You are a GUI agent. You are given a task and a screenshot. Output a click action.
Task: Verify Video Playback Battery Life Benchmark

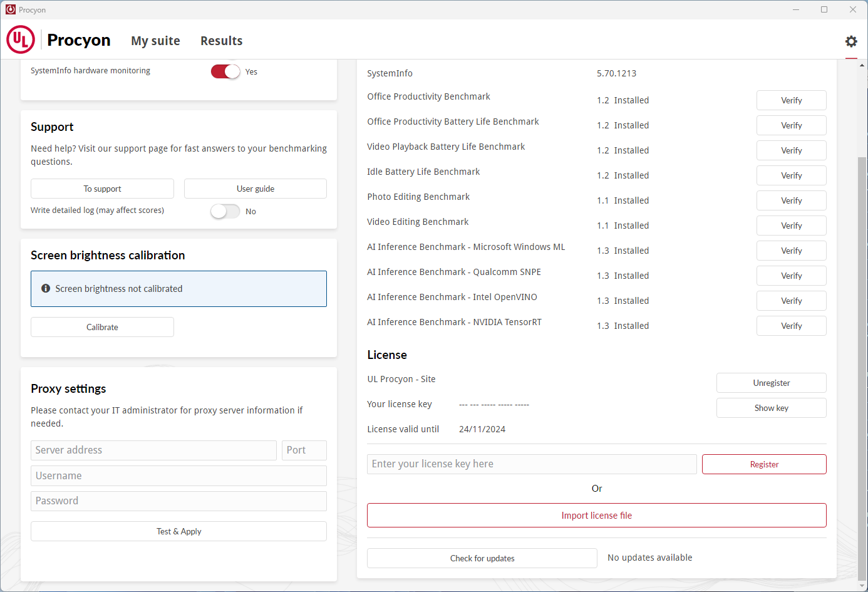click(x=792, y=150)
